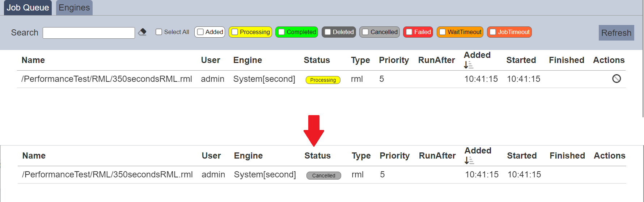Click the Refresh button
Screen dimensions: 644x202
616,33
